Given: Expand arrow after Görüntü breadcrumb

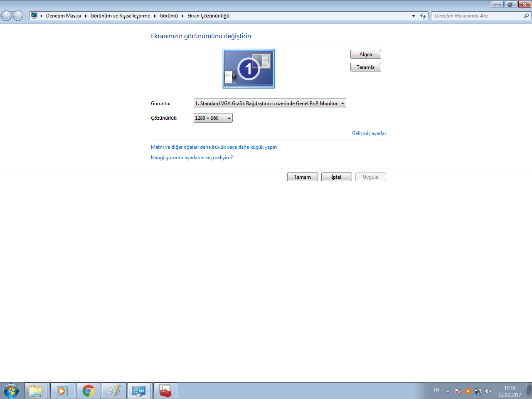Looking at the screenshot, I should tap(182, 16).
